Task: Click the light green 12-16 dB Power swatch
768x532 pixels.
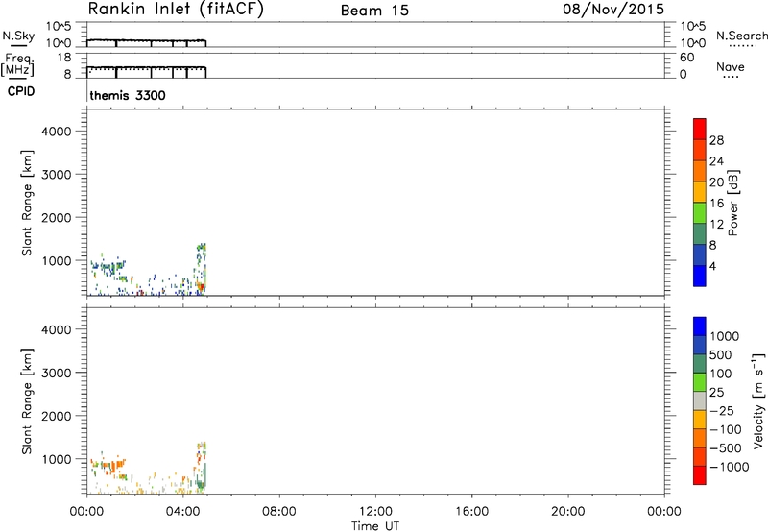Action: [x=700, y=212]
